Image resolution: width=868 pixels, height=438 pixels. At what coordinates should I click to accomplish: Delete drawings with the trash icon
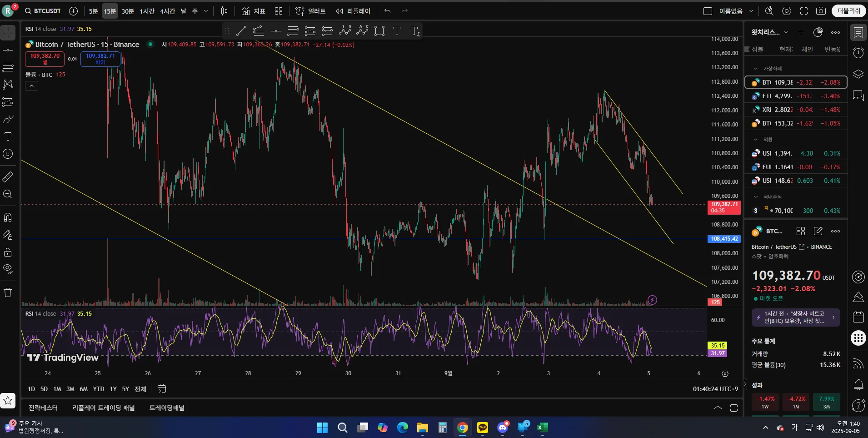click(x=8, y=292)
